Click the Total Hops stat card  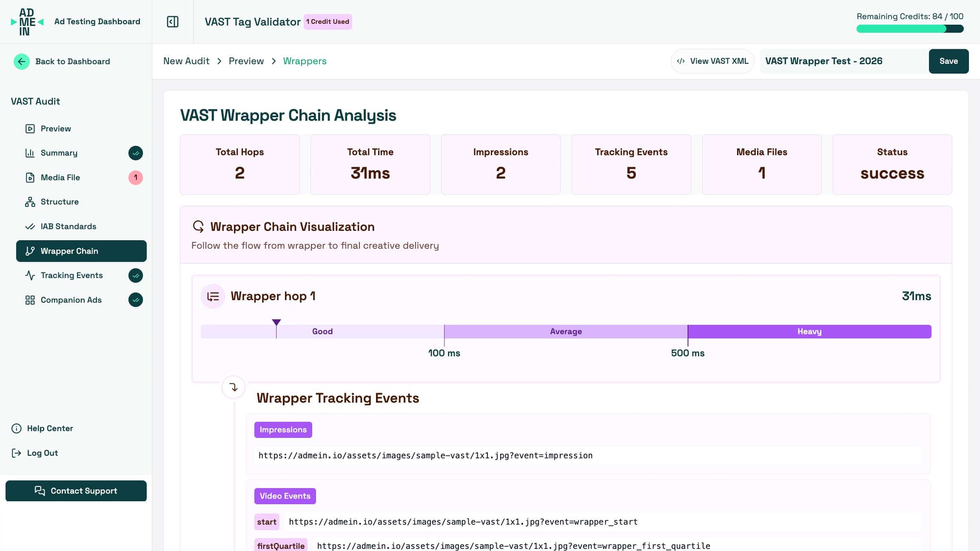[x=240, y=165]
